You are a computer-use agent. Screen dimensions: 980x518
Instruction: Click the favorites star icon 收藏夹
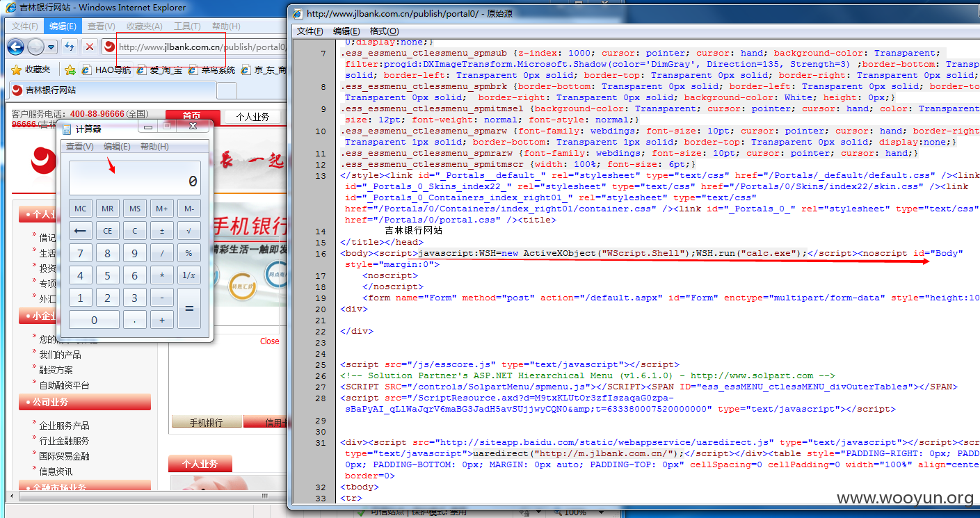coord(32,70)
